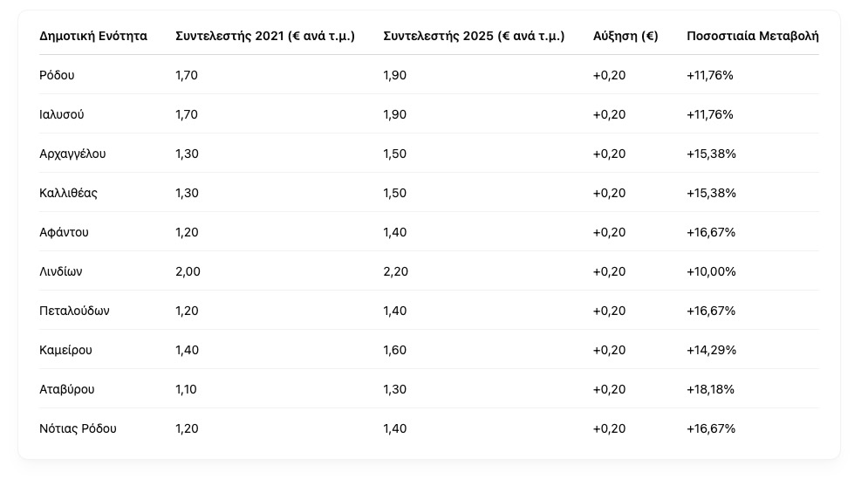The image size is (868, 486).
Task: Select the Πεταλούδων row name
Action: [x=74, y=311]
